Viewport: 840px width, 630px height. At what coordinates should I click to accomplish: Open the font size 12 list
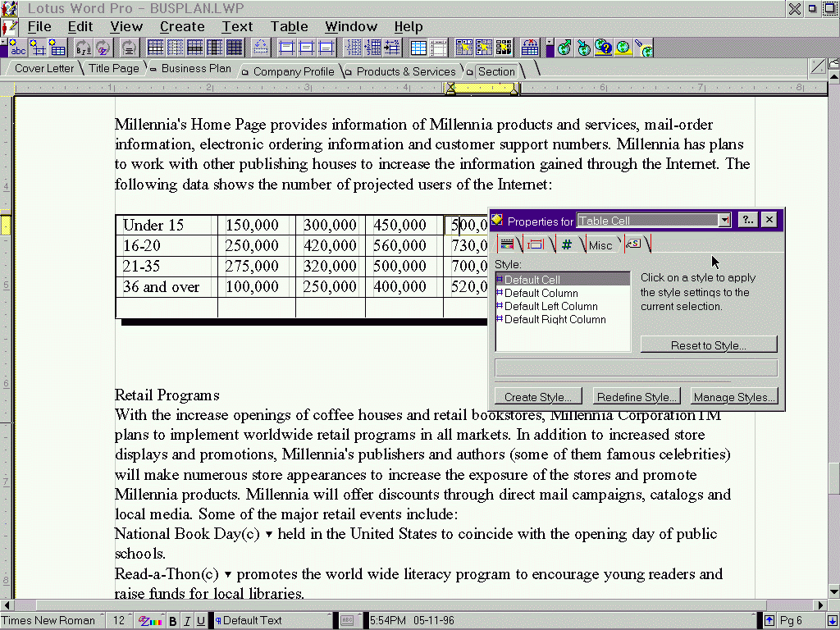119,620
